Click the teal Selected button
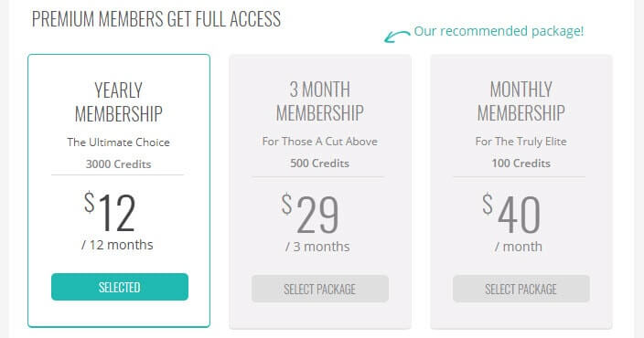The width and height of the screenshot is (644, 338). pyautogui.click(x=120, y=287)
